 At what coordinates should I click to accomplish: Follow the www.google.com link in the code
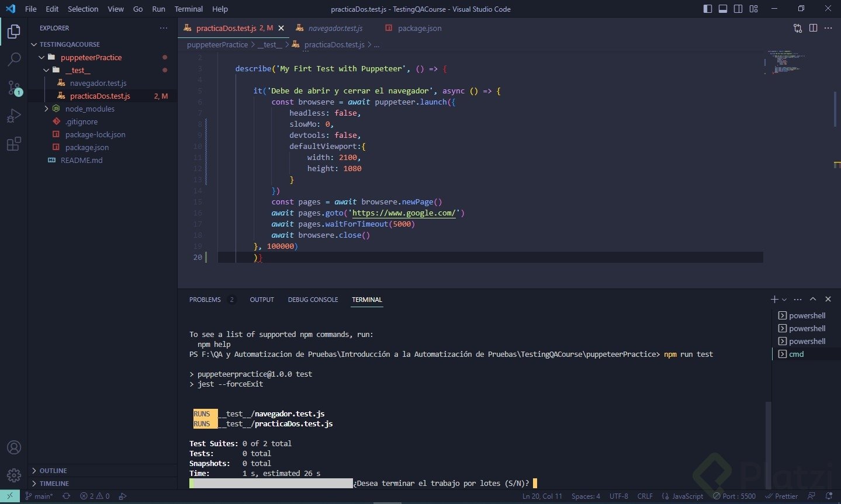coord(403,213)
